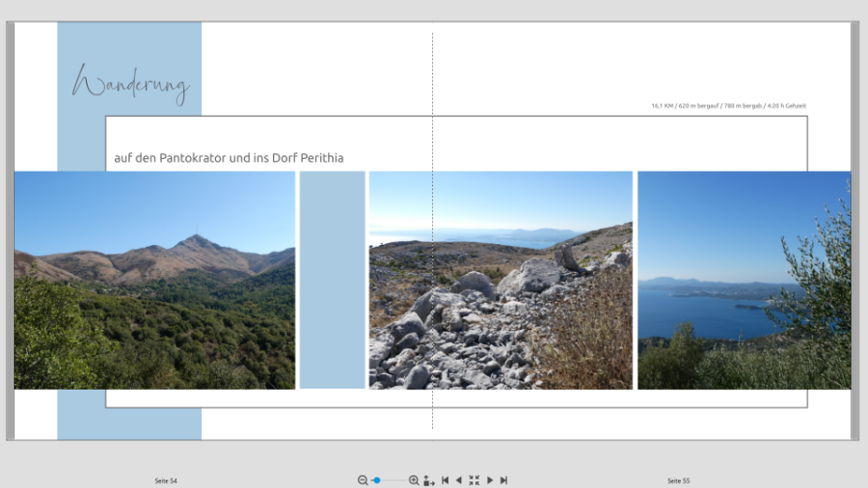868x488 pixels.
Task: Click the move page icon
Action: 429,480
